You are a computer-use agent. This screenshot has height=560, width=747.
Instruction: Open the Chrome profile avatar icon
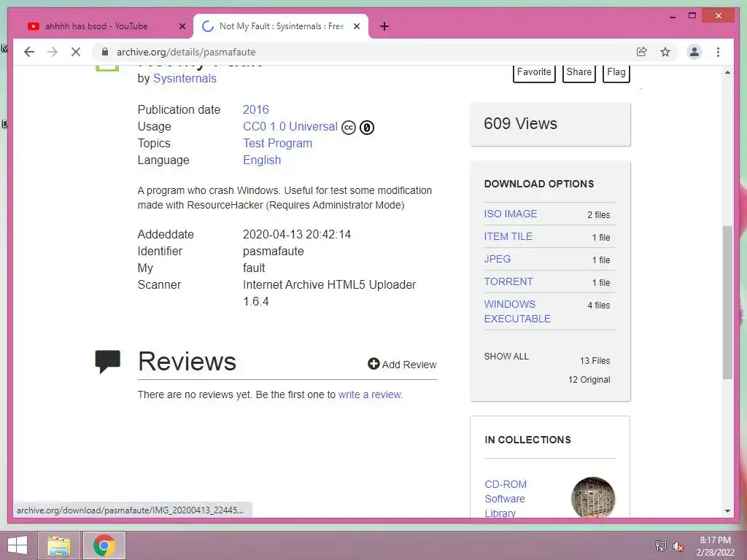tap(694, 52)
